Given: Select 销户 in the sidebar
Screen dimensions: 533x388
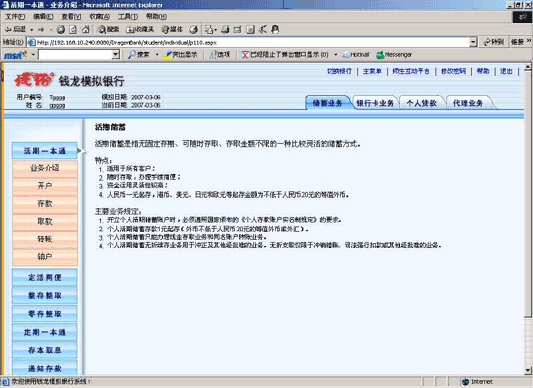Looking at the screenshot, I should point(45,257).
